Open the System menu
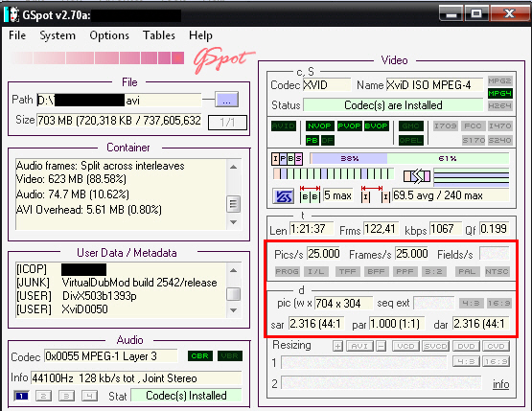532x411 pixels. pos(58,35)
